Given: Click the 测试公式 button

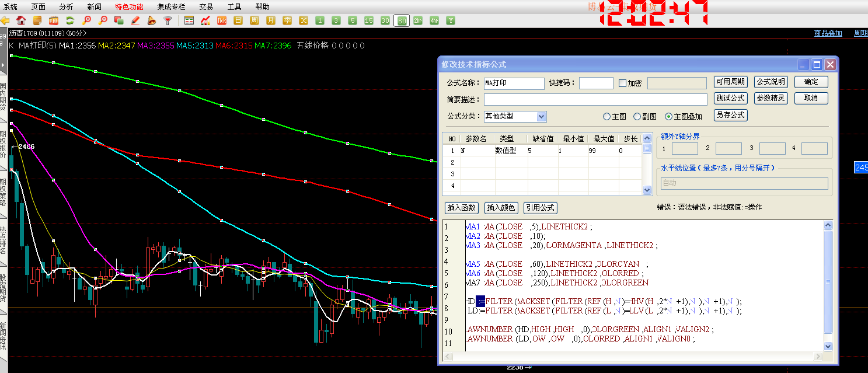Looking at the screenshot, I should coord(730,98).
